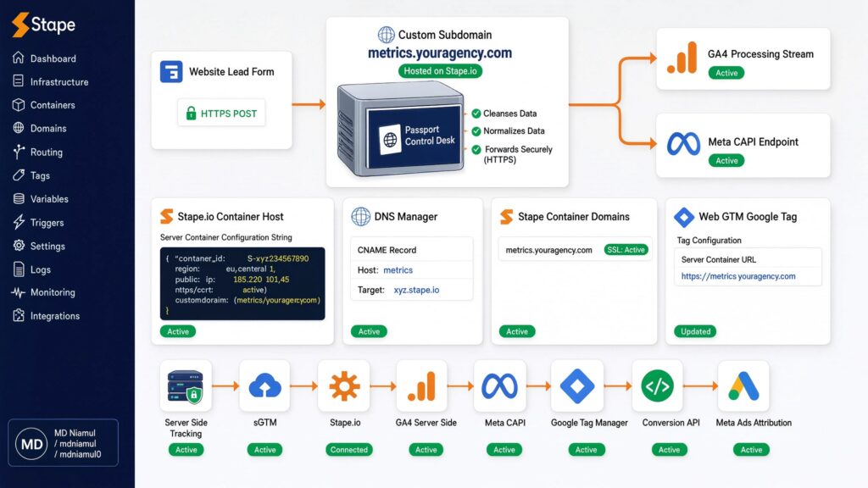Click the Stape logo in the sidebar

(43, 25)
